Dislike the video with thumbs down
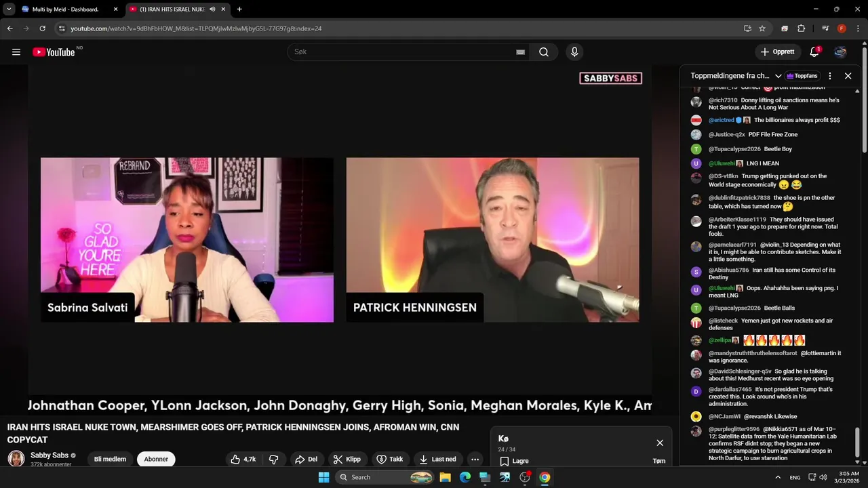The image size is (868, 488). [x=274, y=459]
